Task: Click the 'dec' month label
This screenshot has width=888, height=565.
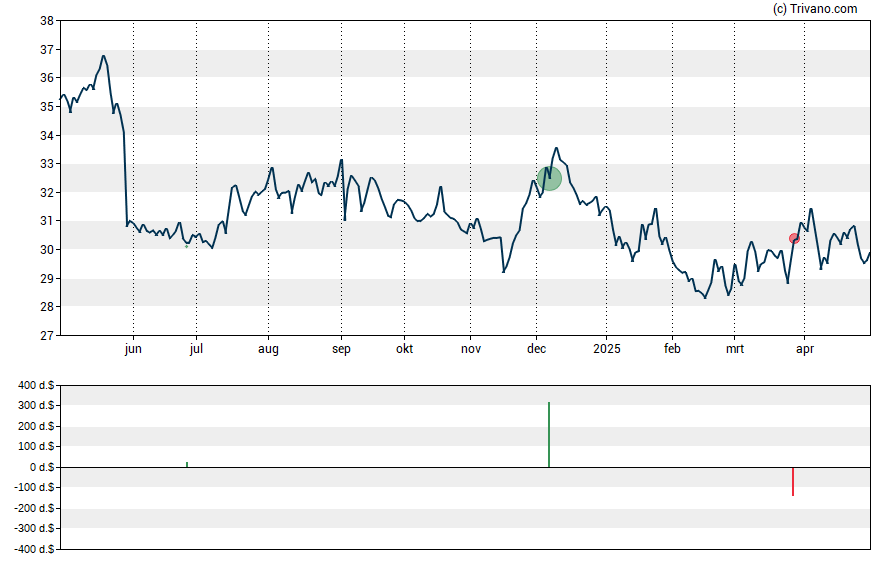Action: pyautogui.click(x=536, y=349)
